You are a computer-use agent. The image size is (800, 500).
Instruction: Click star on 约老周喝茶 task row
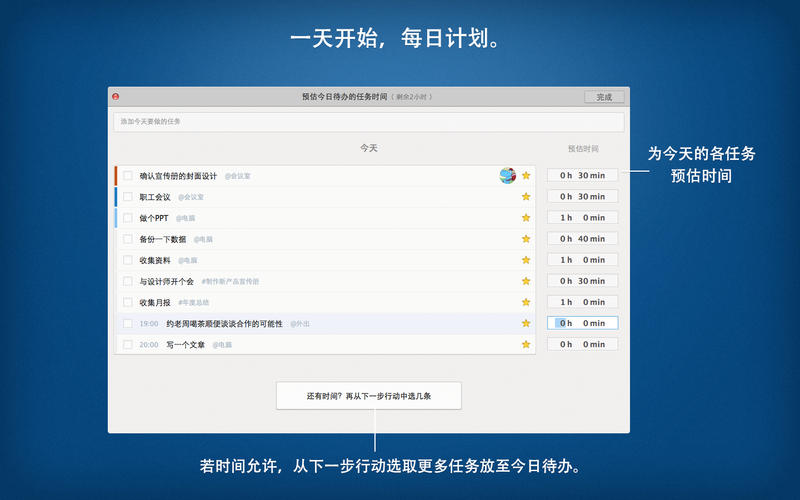click(526, 323)
